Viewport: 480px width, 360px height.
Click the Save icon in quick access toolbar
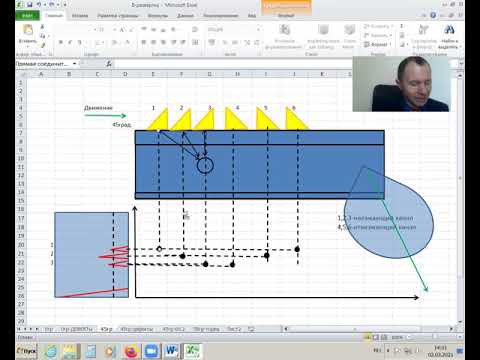[x=30, y=5]
